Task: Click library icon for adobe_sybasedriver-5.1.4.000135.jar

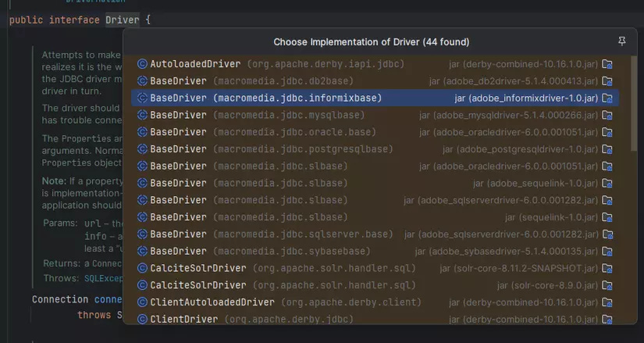Action: [x=607, y=252]
